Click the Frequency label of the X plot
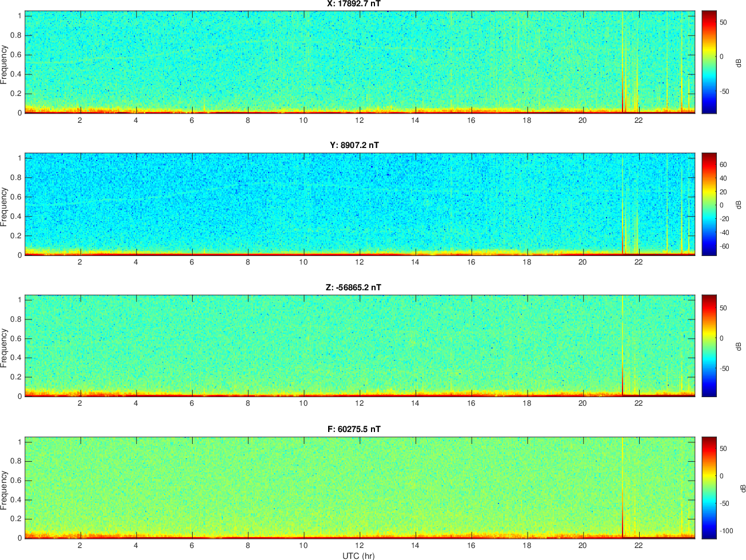Image resolution: width=746 pixels, height=560 pixels. click(x=5, y=65)
